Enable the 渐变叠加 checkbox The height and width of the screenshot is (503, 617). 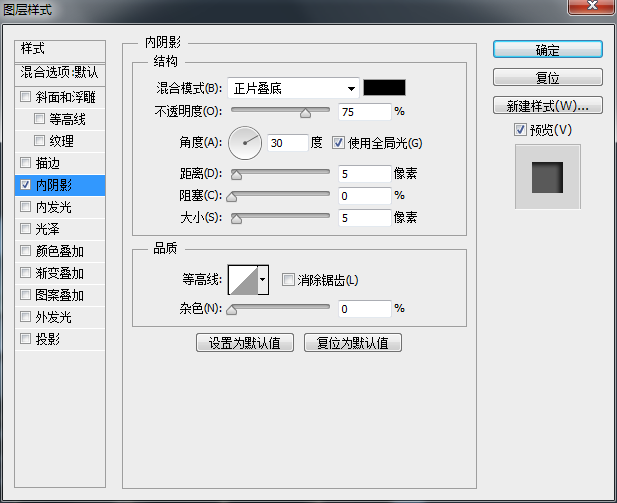[25, 273]
